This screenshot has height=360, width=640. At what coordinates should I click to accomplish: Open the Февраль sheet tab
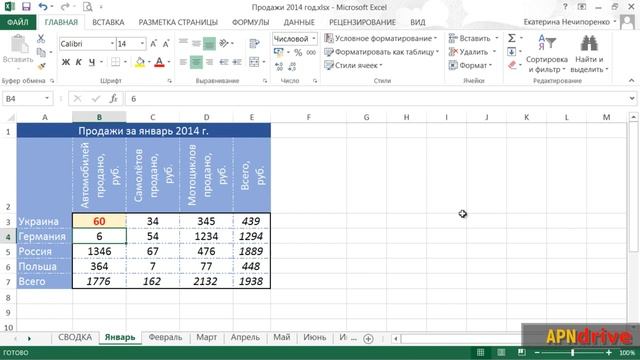(x=165, y=338)
